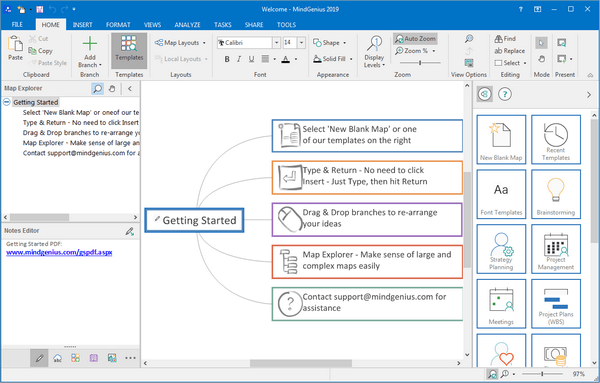The width and height of the screenshot is (600, 383).
Task: Click the Find command
Action: coord(505,39)
